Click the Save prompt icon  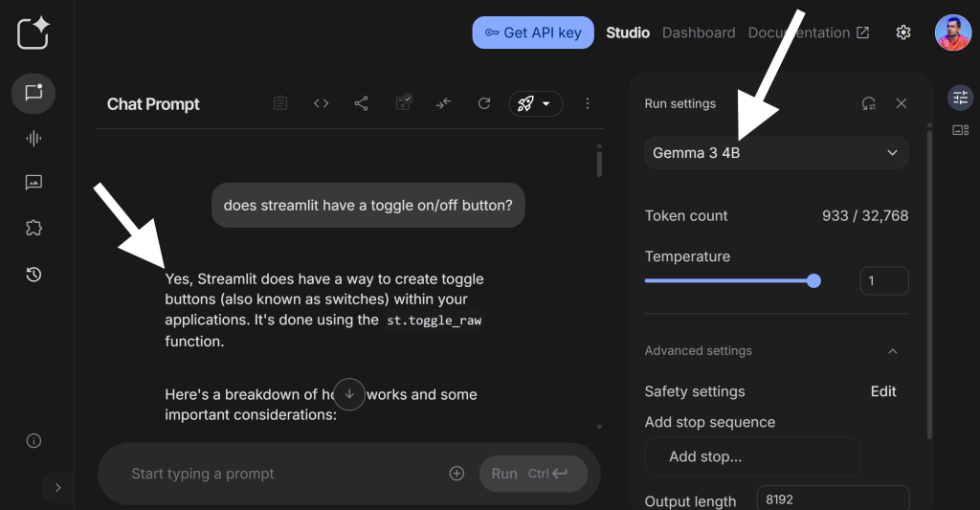404,101
